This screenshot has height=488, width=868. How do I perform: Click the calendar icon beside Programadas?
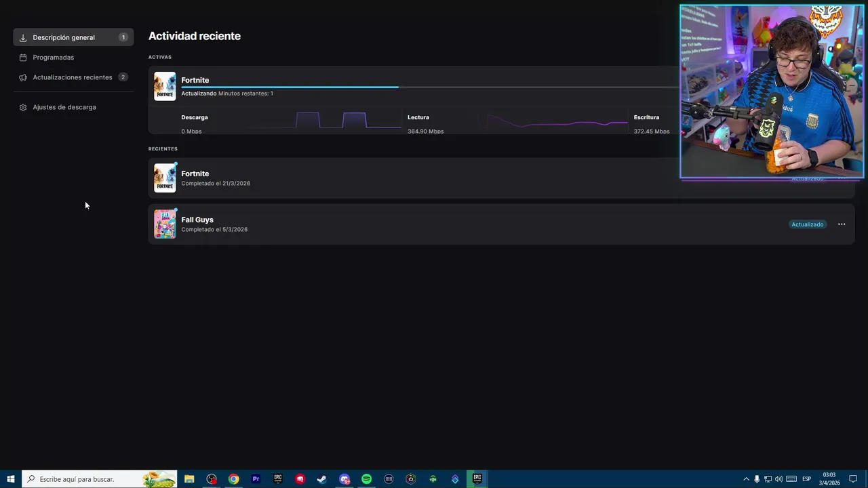23,58
